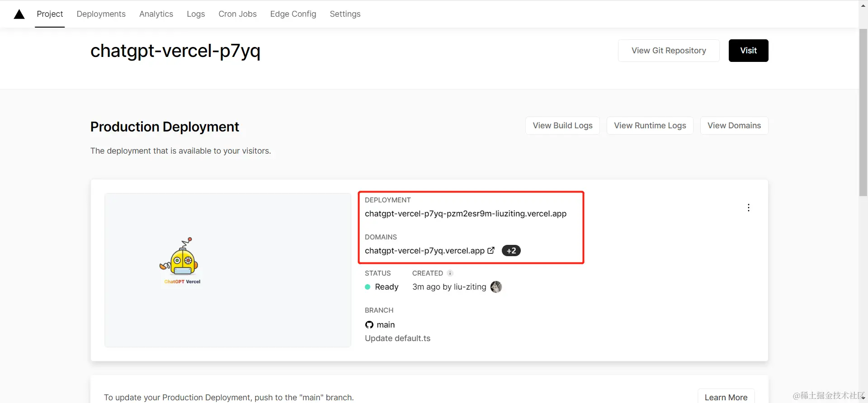Switch to the Edge Config tab
Image resolution: width=868 pixels, height=403 pixels.
pos(293,14)
